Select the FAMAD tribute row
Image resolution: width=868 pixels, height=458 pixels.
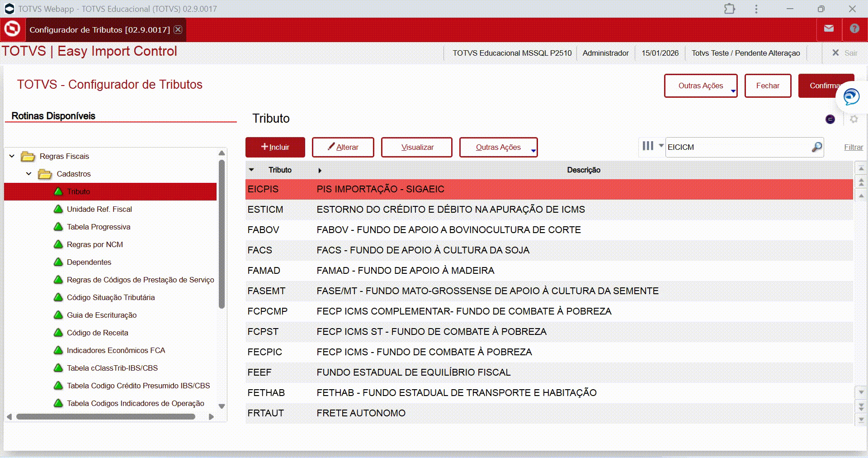(549, 271)
